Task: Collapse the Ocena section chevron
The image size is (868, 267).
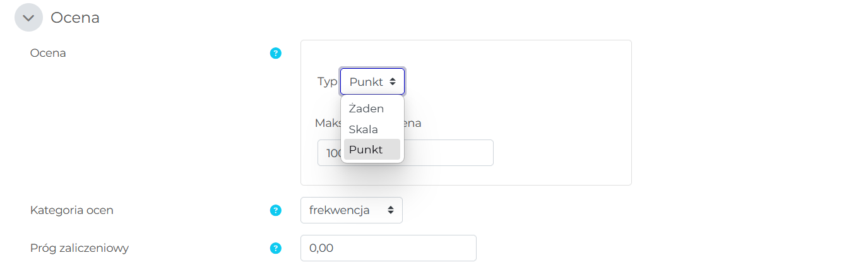Action: (28, 18)
